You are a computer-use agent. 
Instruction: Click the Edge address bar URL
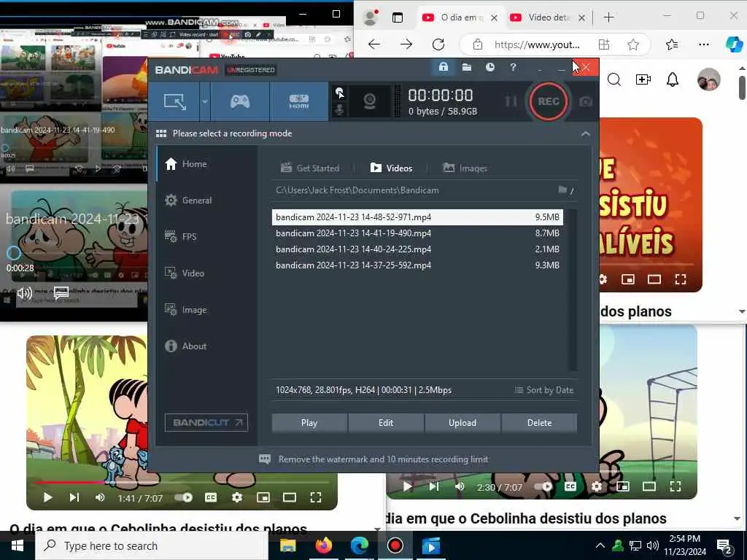coord(537,44)
